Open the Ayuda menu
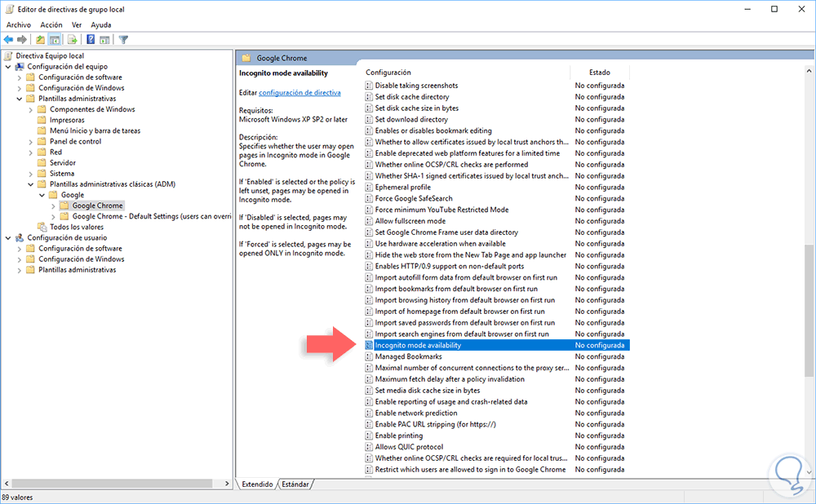 tap(101, 24)
